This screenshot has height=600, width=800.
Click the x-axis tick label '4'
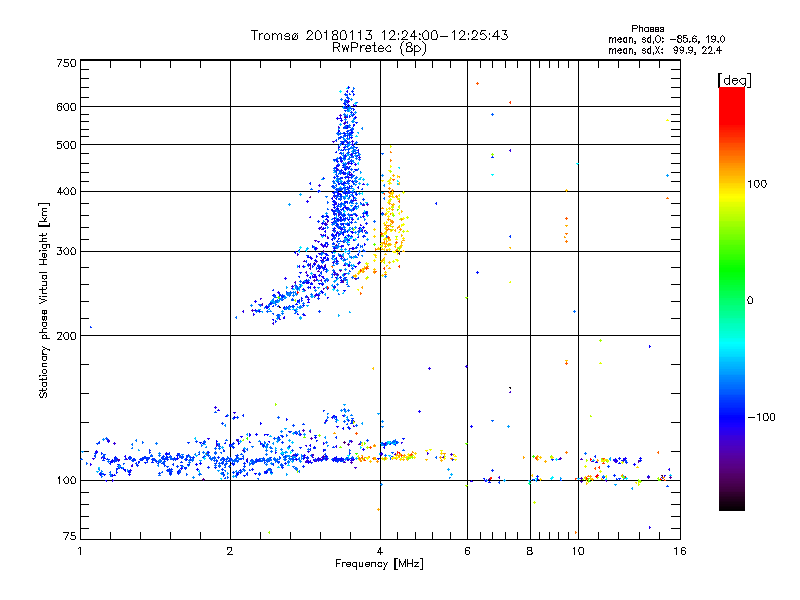pyautogui.click(x=380, y=551)
